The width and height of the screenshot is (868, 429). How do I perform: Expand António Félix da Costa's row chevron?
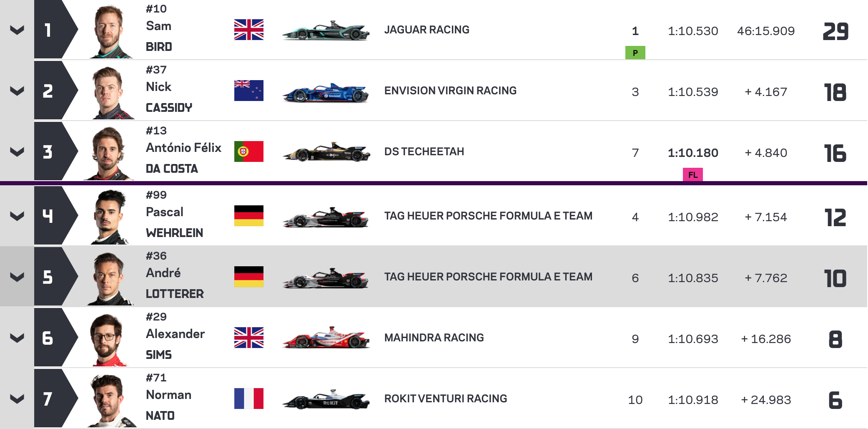[x=17, y=152]
